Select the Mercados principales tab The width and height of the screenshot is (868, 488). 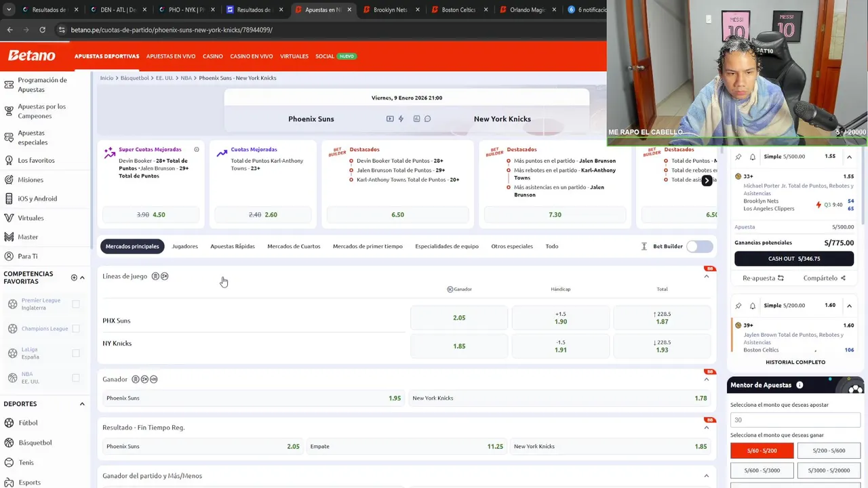click(132, 246)
